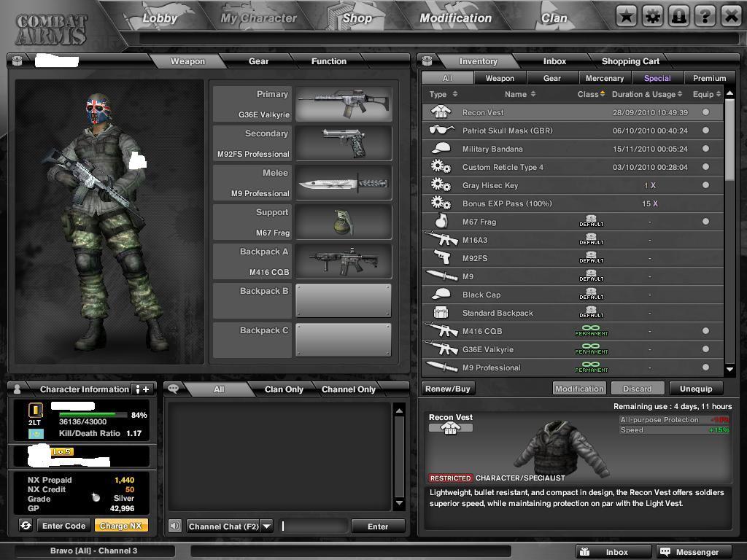
Task: Toggle equip dot for M416 CQB
Action: click(x=705, y=331)
